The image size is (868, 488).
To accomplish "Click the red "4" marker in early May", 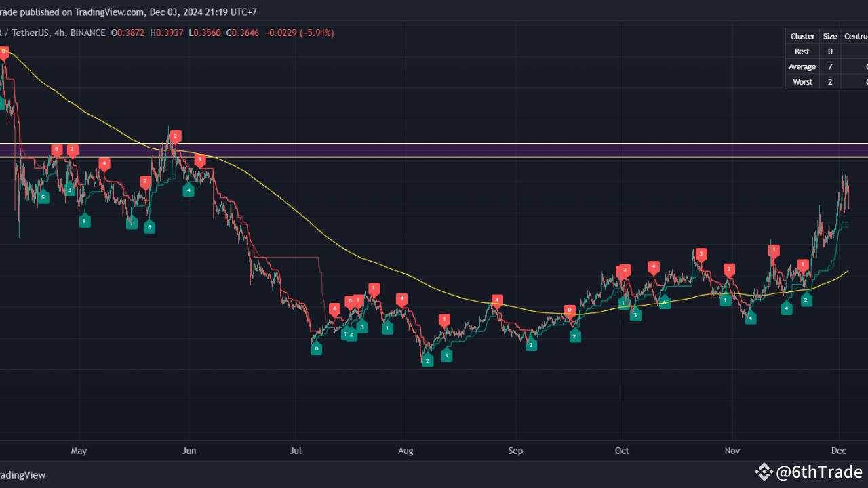I will coord(104,163).
